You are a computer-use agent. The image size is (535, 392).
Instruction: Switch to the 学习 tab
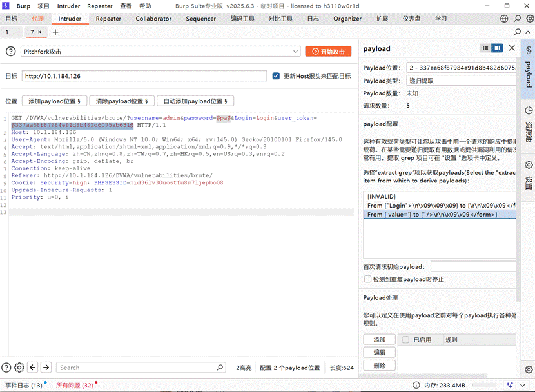[x=441, y=19]
